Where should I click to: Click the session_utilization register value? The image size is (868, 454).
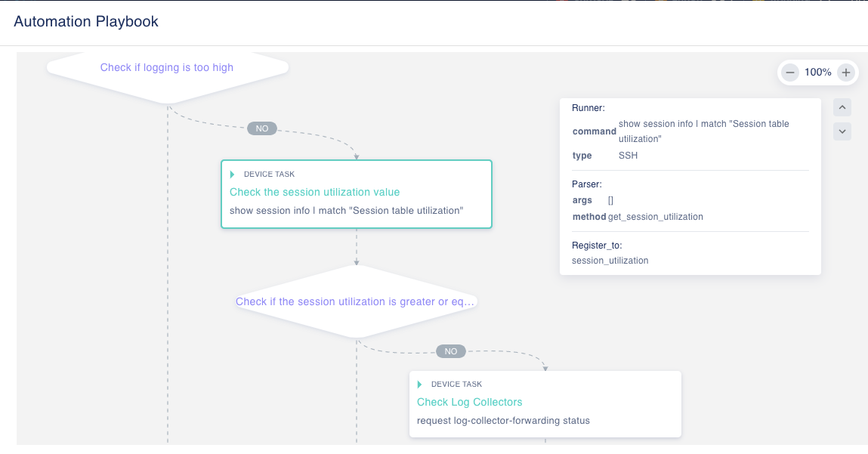pyautogui.click(x=610, y=261)
